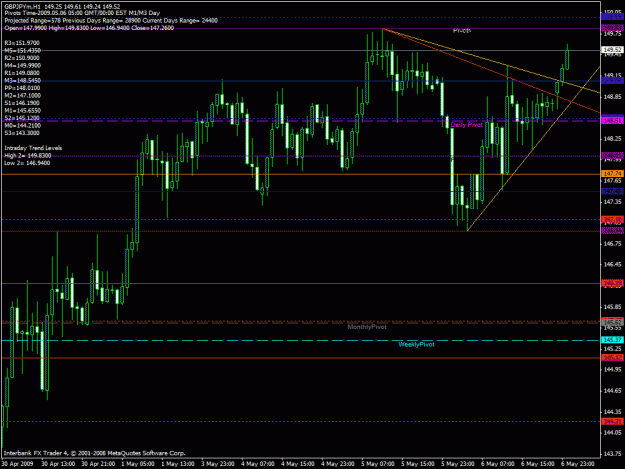Click the 143.75 price scale value
The height and width of the screenshot is (469, 625).
613,454
